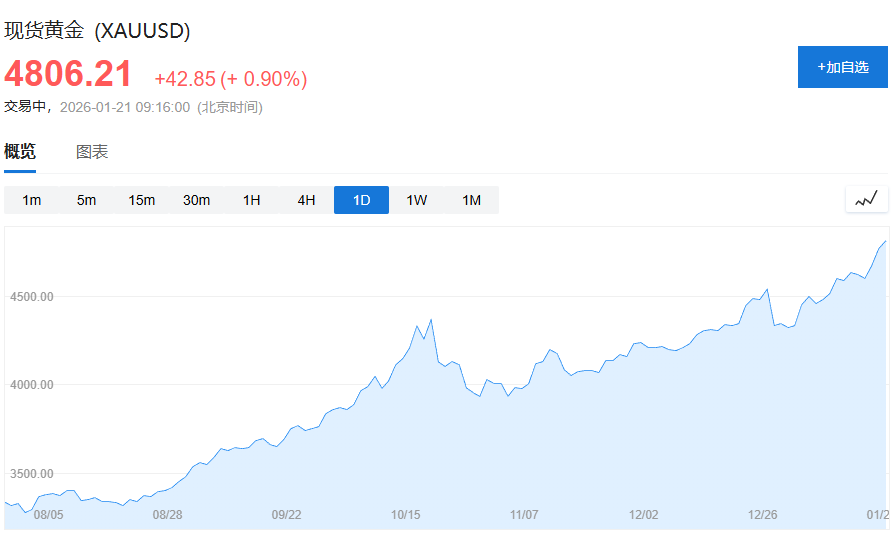Click the 4500.00 price axis label

(x=31, y=297)
